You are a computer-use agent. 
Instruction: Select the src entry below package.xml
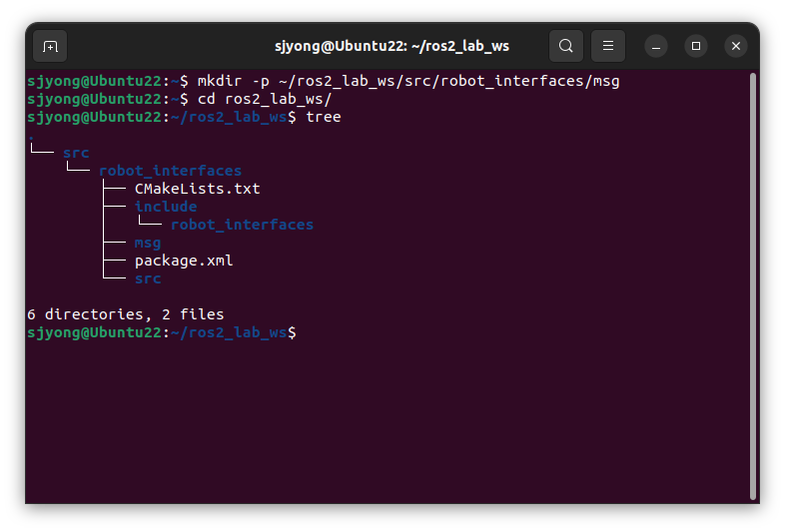(x=148, y=279)
